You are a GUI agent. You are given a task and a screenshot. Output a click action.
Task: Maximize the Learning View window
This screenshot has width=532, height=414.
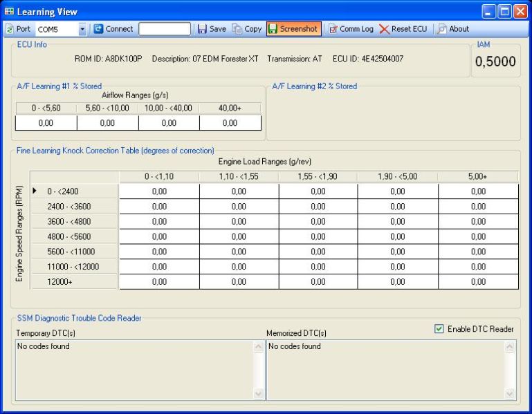pos(504,12)
